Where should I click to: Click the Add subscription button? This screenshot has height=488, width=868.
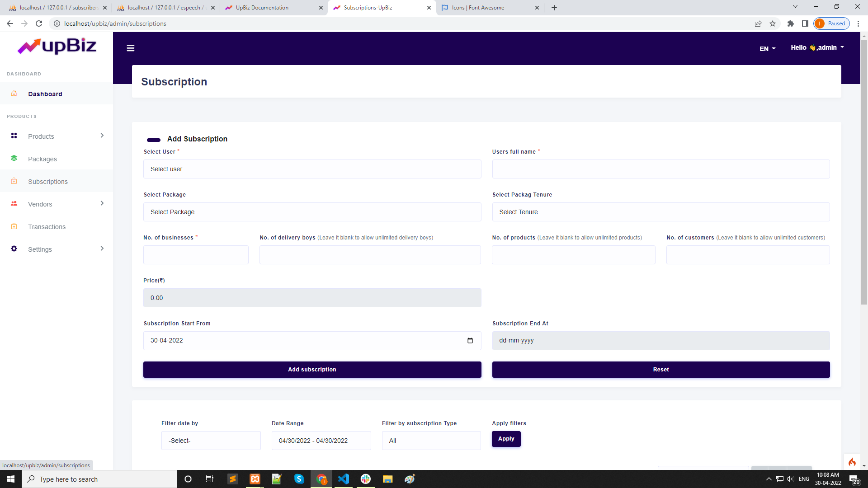pyautogui.click(x=312, y=370)
